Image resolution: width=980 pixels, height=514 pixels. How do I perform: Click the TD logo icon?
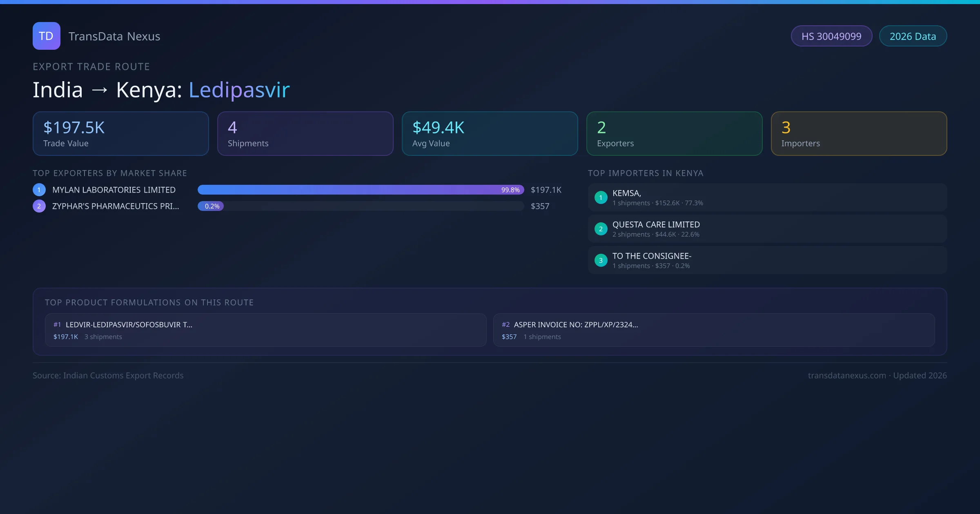point(46,36)
